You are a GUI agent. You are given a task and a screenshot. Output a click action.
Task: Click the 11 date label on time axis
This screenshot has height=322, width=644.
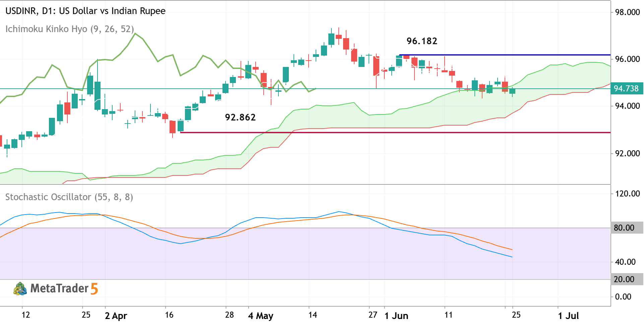pyautogui.click(x=448, y=315)
